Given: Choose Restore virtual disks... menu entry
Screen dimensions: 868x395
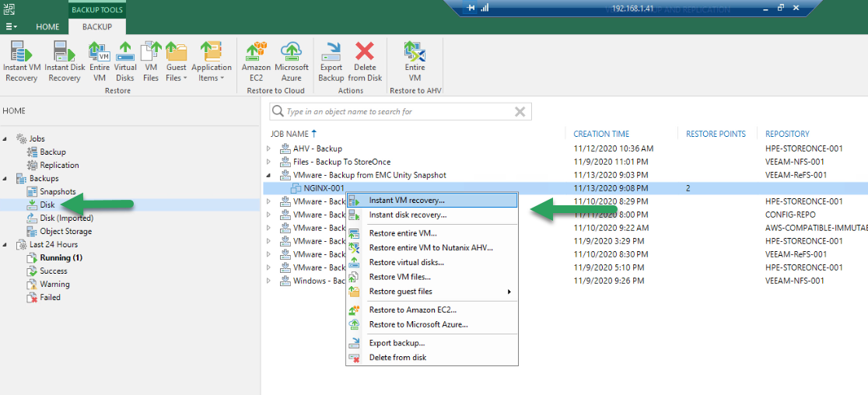Looking at the screenshot, I should [432, 262].
